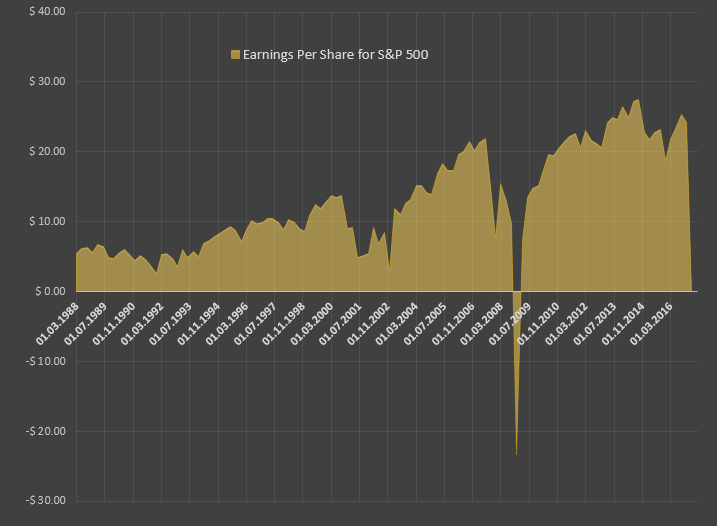
Task: Click the -$ 10.00 axis label
Action: [x=46, y=361]
